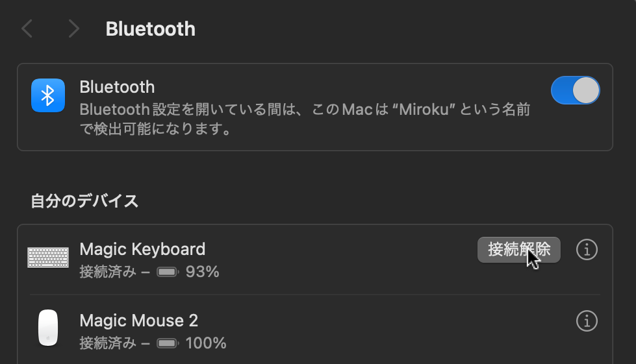636x364 pixels.
Task: Click the Magic Mouse 2 device icon
Action: (47, 328)
